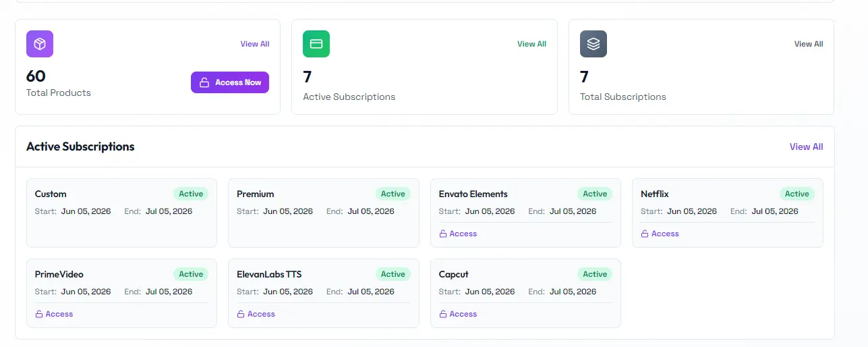Open View All for Total Products
The height and width of the screenshot is (347, 868).
tap(255, 44)
